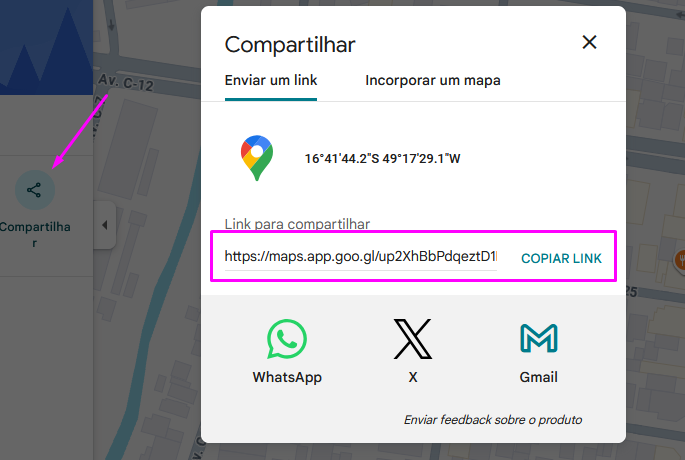This screenshot has height=460, width=685.
Task: Send the link through Gmail icon
Action: tap(539, 338)
